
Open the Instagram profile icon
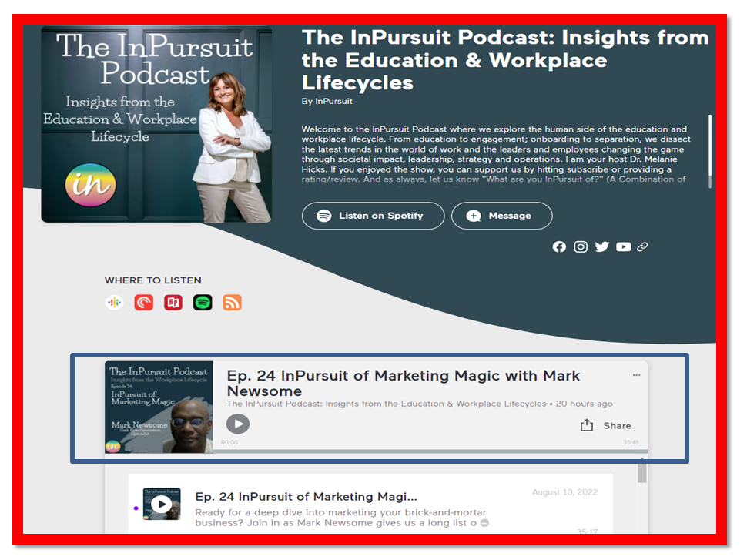(x=581, y=246)
